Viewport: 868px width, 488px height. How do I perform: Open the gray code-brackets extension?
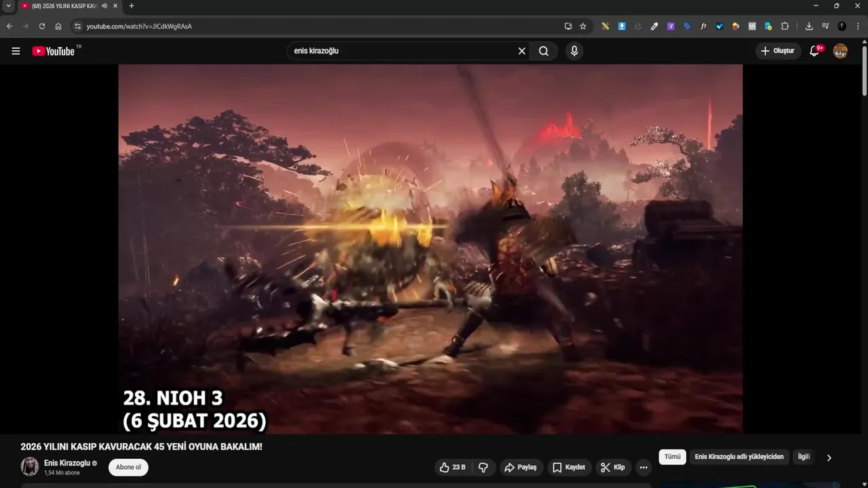click(x=752, y=26)
